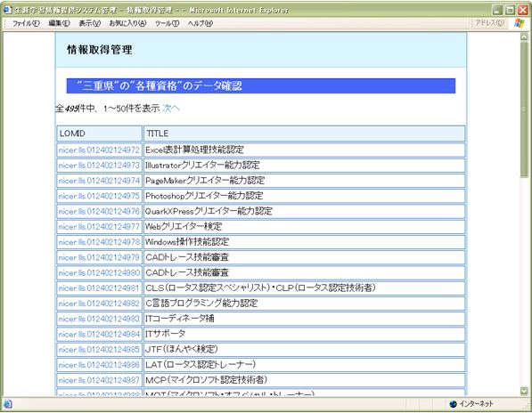Viewport: 532px width, 413px height.
Task: Select the Photoshopクリエイター能力認定 cell
Action: [x=305, y=196]
